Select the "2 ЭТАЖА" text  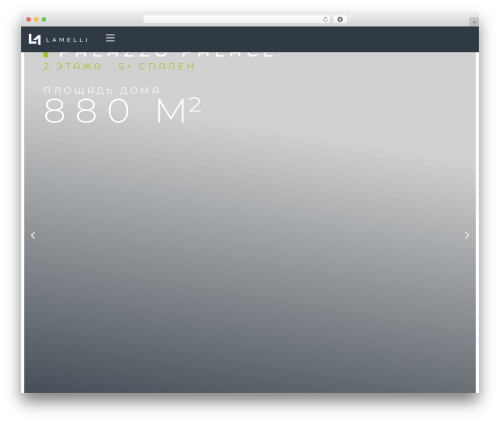[72, 66]
